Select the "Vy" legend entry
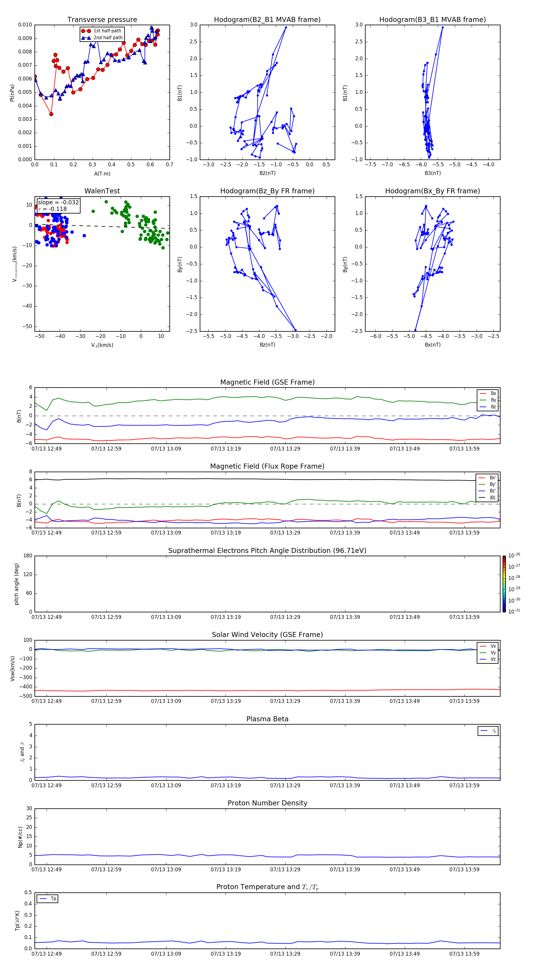The height and width of the screenshot is (980, 535). 488,652
